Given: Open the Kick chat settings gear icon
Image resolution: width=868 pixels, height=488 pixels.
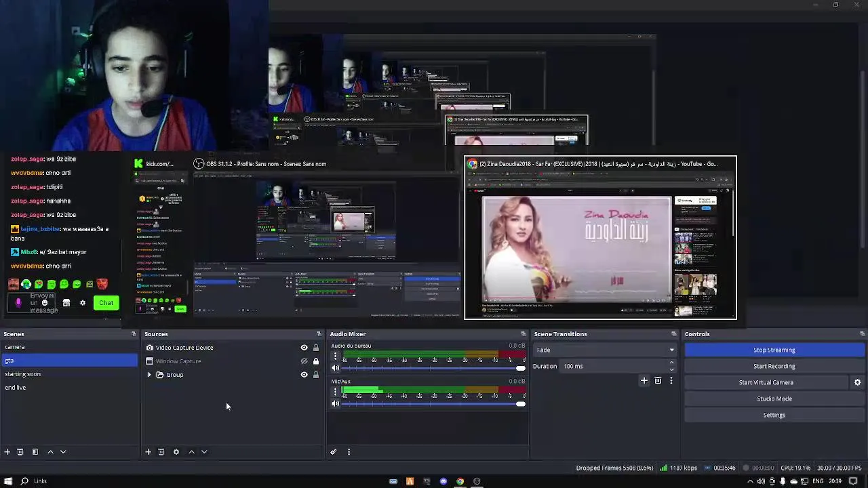Looking at the screenshot, I should point(83,303).
